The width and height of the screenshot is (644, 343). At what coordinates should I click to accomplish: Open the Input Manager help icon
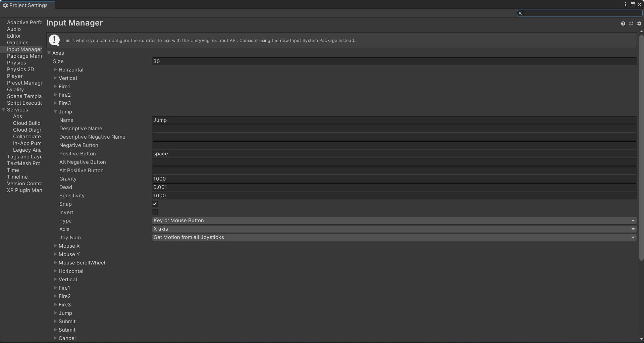point(624,23)
